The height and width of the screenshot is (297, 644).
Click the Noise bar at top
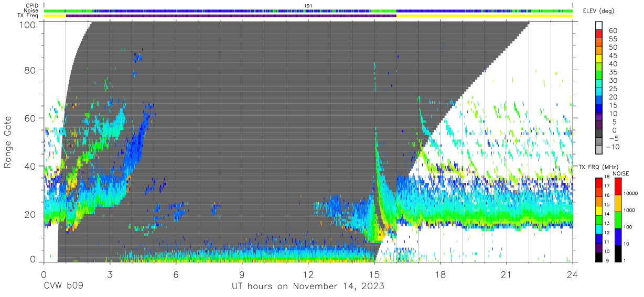coord(308,11)
